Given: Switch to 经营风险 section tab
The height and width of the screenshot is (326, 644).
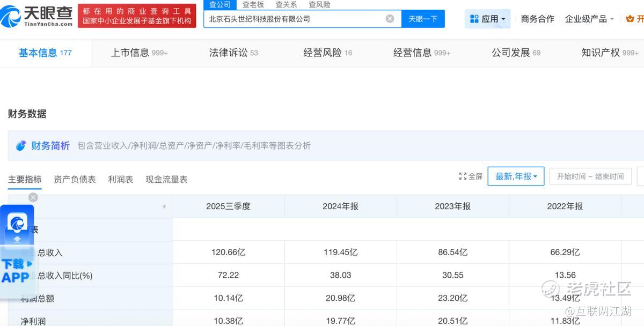Looking at the screenshot, I should [x=328, y=53].
